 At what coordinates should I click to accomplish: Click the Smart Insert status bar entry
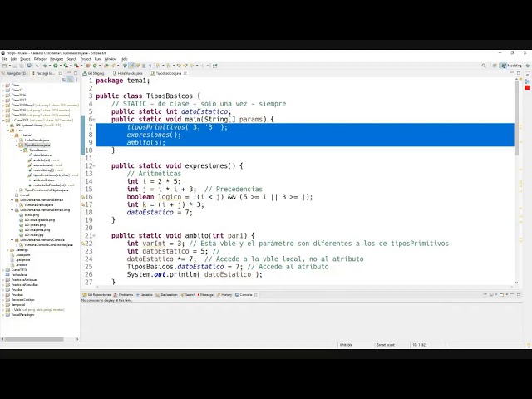point(386,345)
